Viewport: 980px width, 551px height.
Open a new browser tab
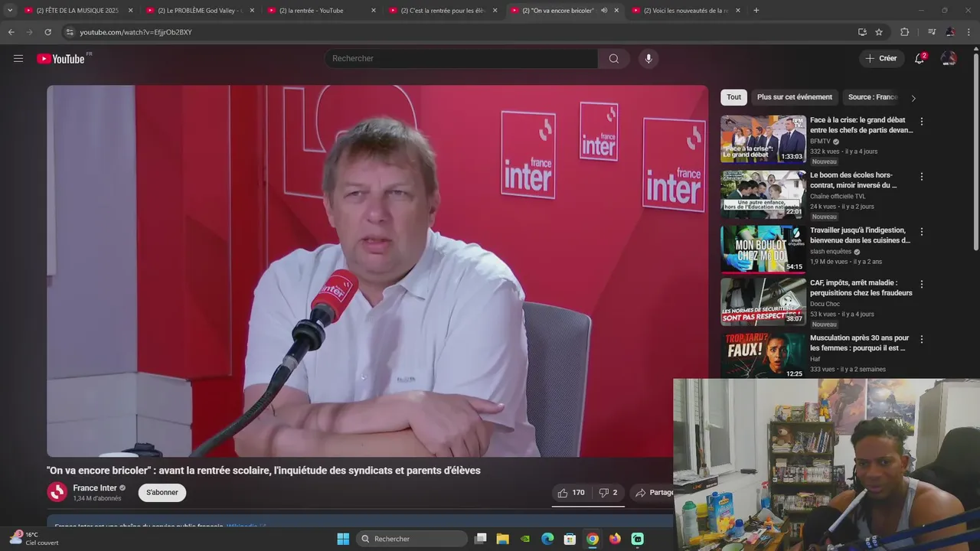(x=756, y=11)
